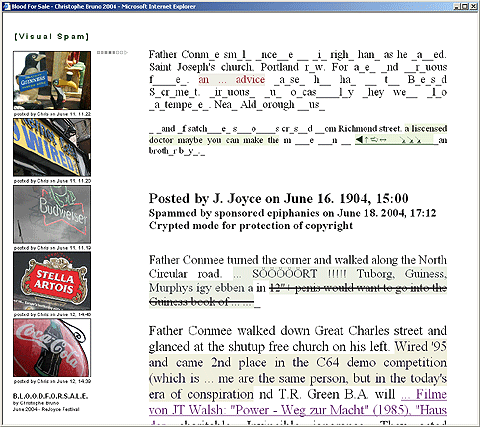The height and width of the screenshot is (427, 480).
Task: Click caption 'posted by Chris on June 12, 14:39'
Action: click(x=52, y=381)
